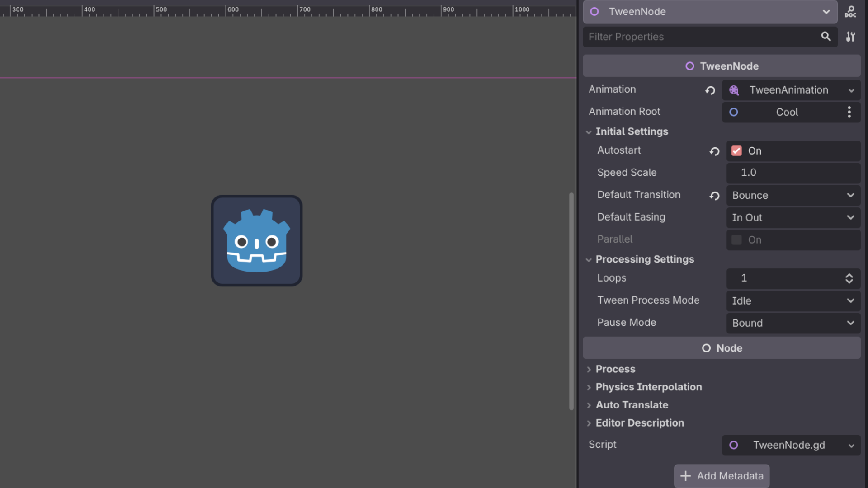
Task: Click the Script property label
Action: tap(602, 445)
